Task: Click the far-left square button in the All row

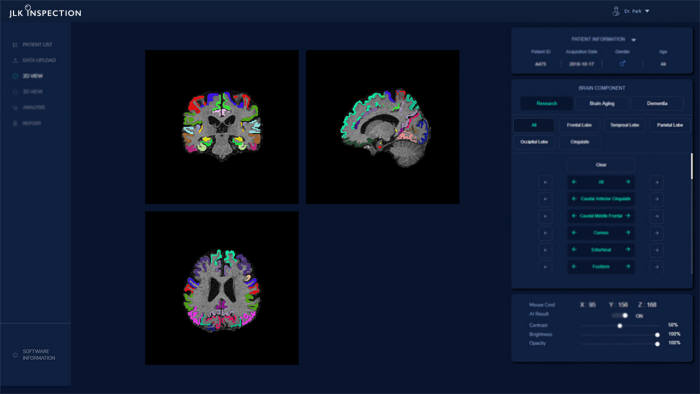Action: coord(545,182)
